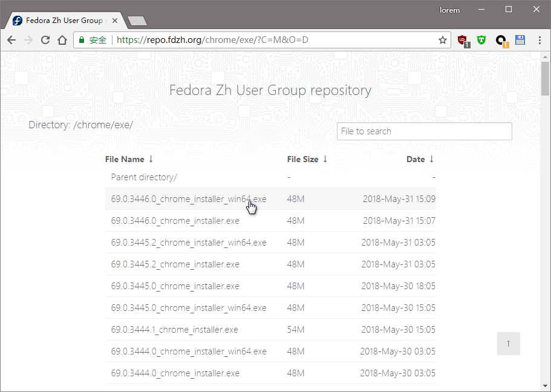The width and height of the screenshot is (551, 392).
Task: Minimize the browser window
Action: tap(481, 10)
